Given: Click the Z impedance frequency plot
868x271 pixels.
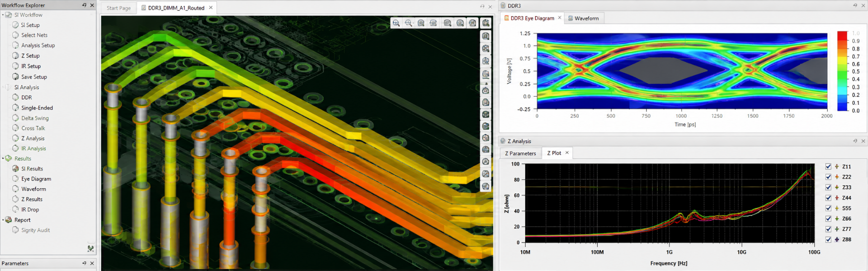Looking at the screenshot, I should click(x=670, y=203).
